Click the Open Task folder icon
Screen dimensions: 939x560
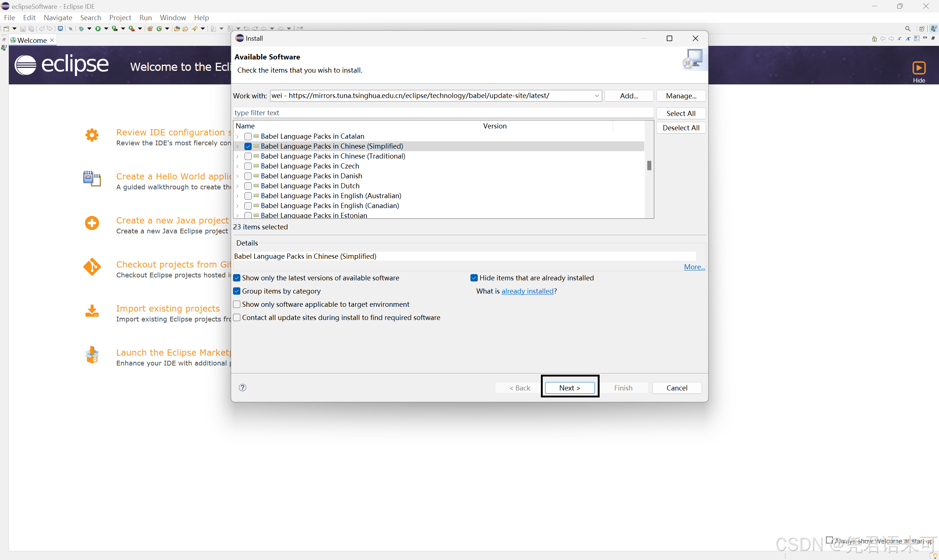pyautogui.click(x=185, y=28)
